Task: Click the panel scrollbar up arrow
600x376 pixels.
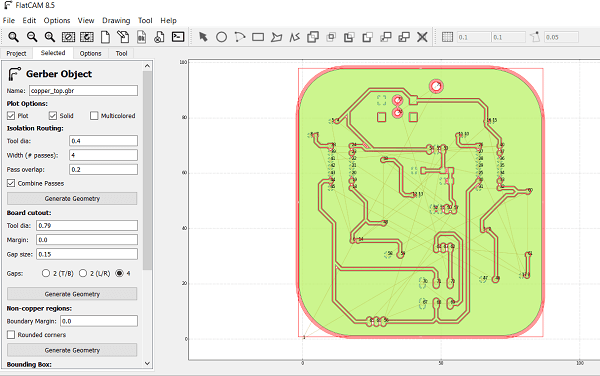Action: 147,66
